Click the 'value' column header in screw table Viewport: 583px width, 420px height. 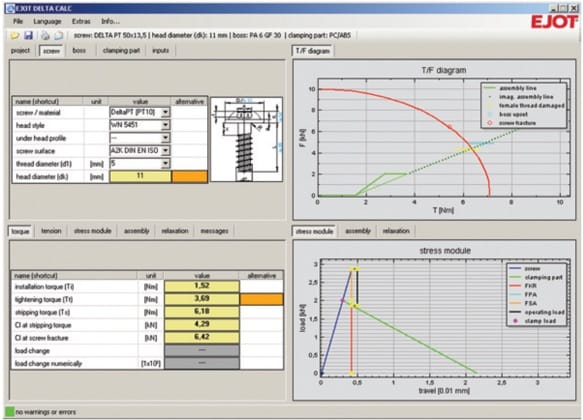coord(140,101)
